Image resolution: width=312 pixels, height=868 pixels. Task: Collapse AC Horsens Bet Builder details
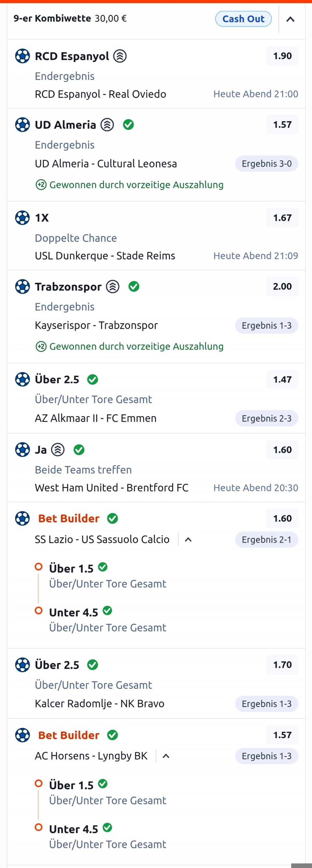pos(166,756)
